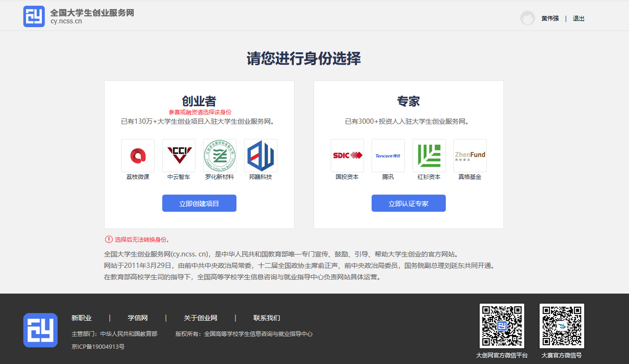Click the user avatar icon
This screenshot has width=629, height=364.
pyautogui.click(x=527, y=19)
